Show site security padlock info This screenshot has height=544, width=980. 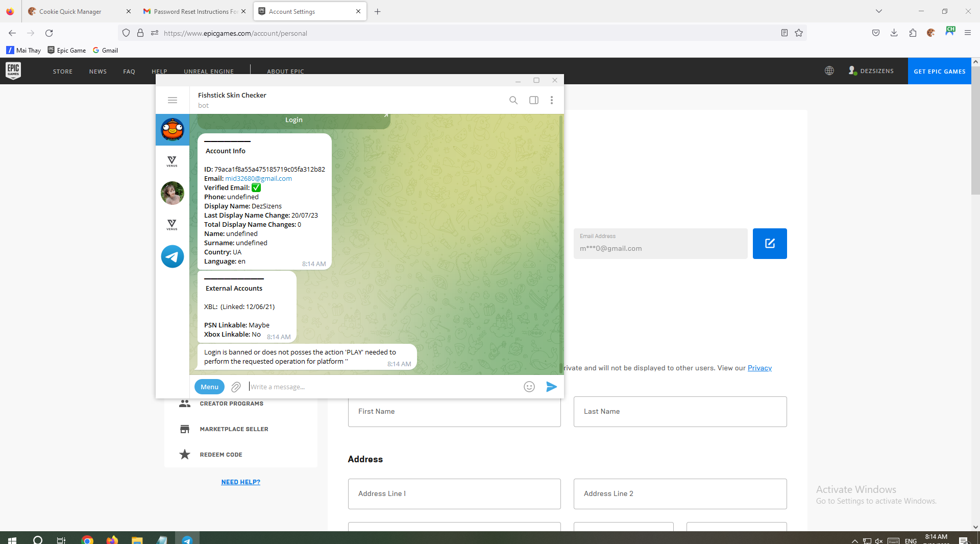pos(140,33)
